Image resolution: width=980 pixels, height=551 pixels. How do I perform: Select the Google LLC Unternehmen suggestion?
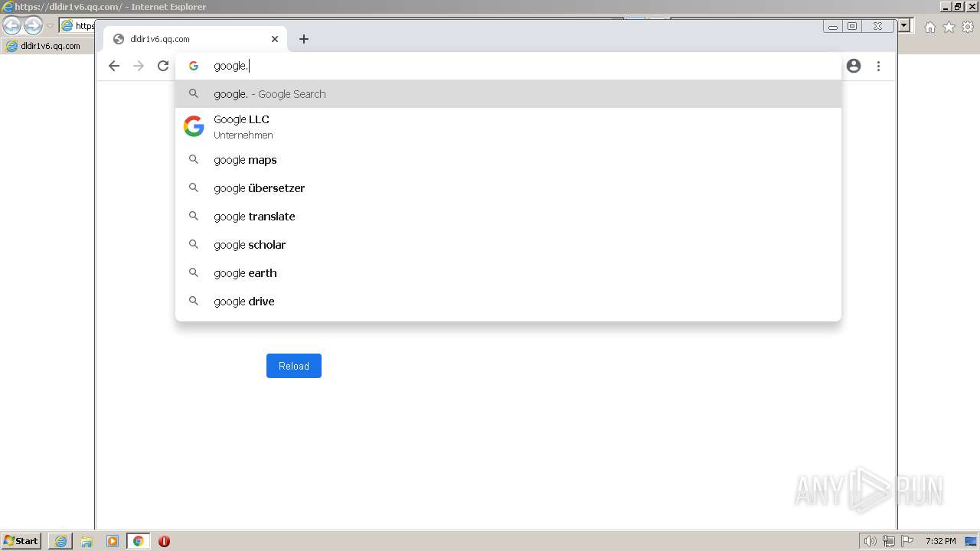tap(508, 126)
